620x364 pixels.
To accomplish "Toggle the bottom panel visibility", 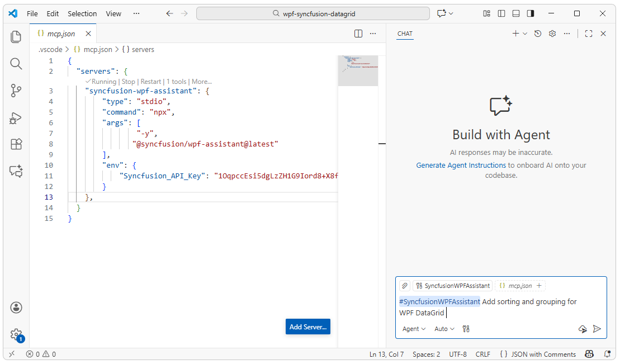I will 515,13.
